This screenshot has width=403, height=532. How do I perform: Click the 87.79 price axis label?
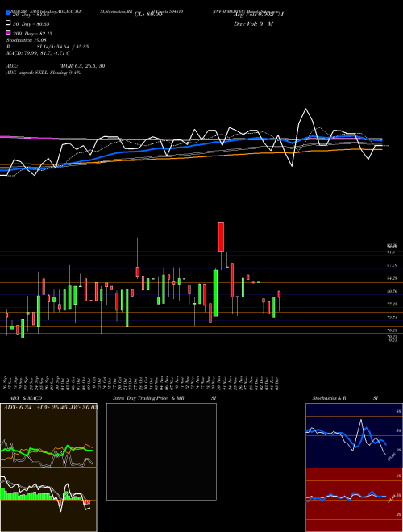click(x=392, y=265)
